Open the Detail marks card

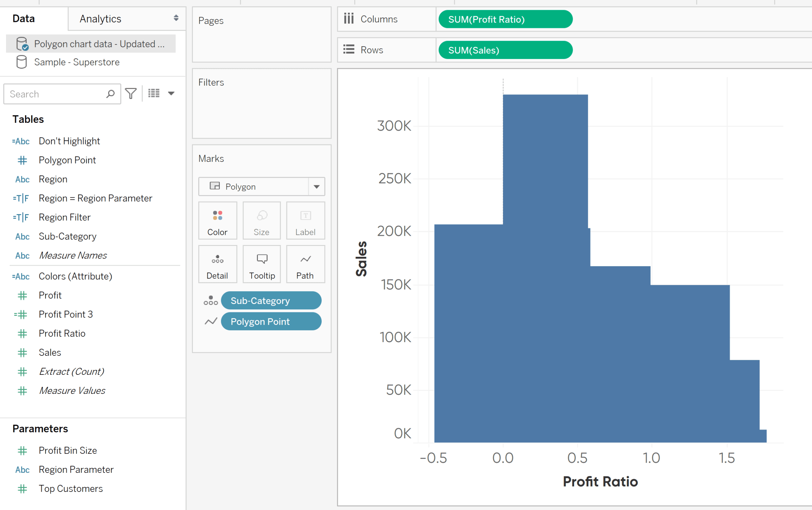coord(217,264)
